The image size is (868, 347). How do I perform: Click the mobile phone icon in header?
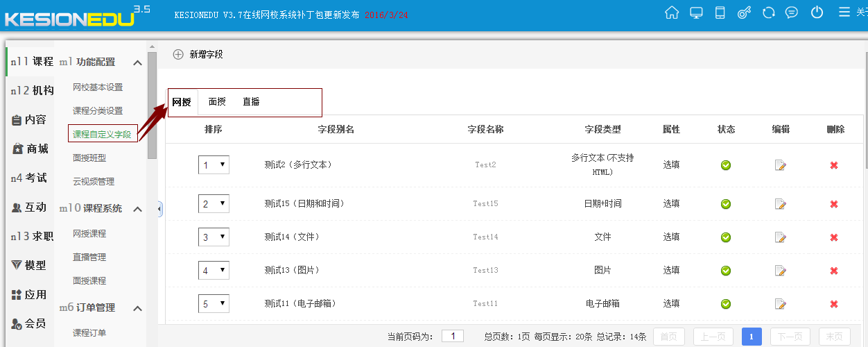720,12
